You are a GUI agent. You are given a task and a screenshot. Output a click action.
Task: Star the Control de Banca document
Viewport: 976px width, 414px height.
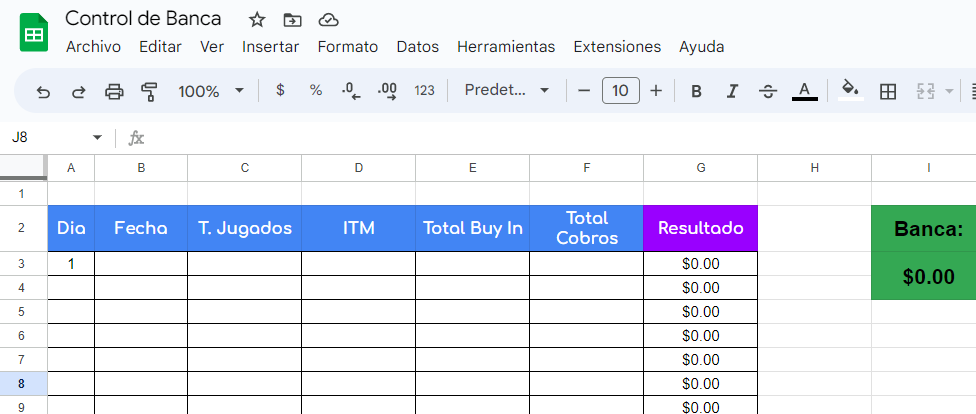pyautogui.click(x=257, y=20)
